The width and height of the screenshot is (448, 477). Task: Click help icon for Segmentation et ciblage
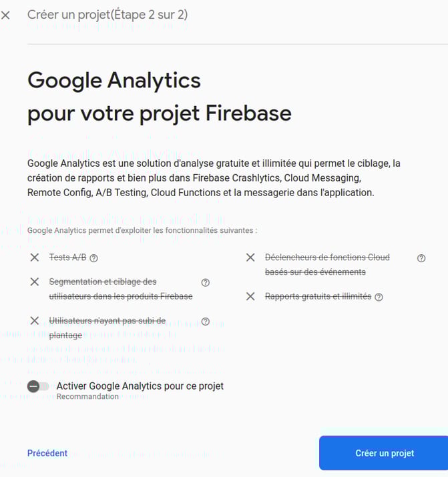click(206, 283)
